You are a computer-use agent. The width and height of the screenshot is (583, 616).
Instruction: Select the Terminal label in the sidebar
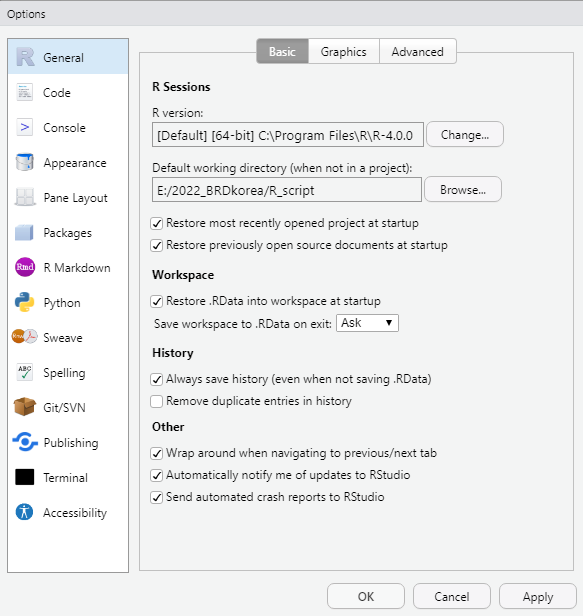65,477
